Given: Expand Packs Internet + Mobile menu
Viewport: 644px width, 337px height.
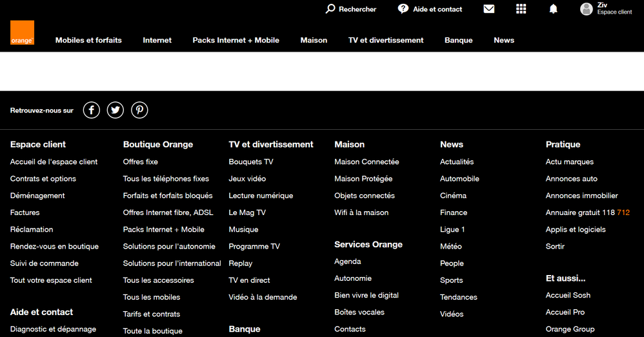Looking at the screenshot, I should (236, 40).
